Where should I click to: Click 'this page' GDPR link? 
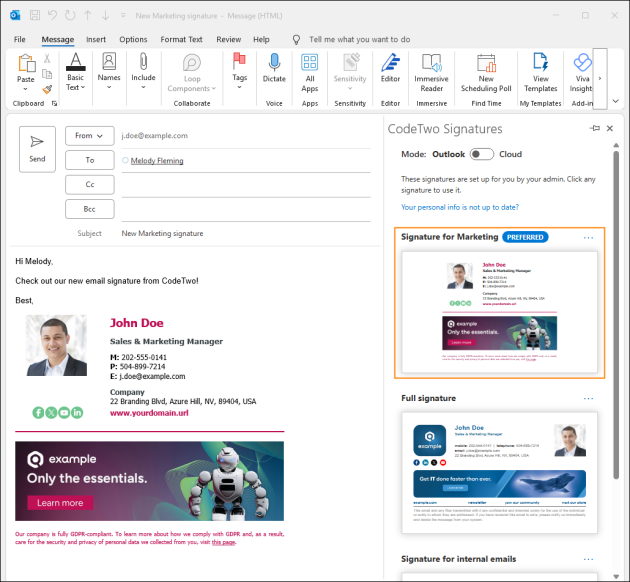coord(223,542)
